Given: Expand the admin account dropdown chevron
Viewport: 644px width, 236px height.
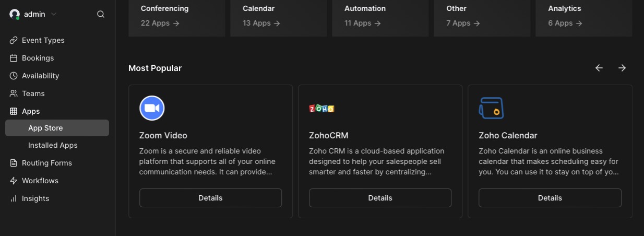Looking at the screenshot, I should tap(54, 14).
